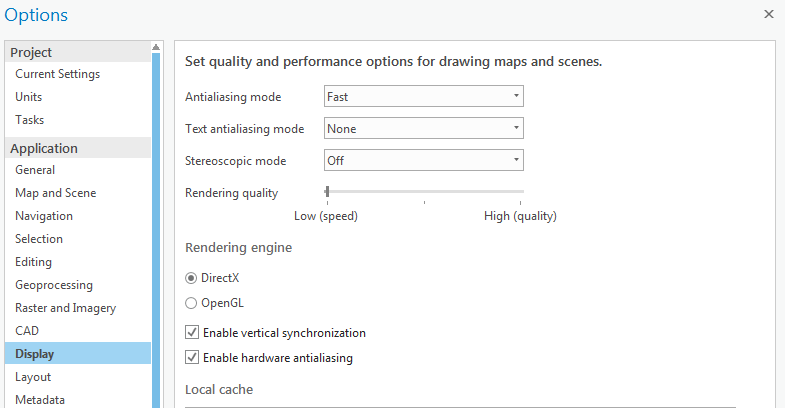Disable vertical synchronization checkbox
Image resolution: width=785 pixels, height=408 pixels.
click(x=192, y=332)
